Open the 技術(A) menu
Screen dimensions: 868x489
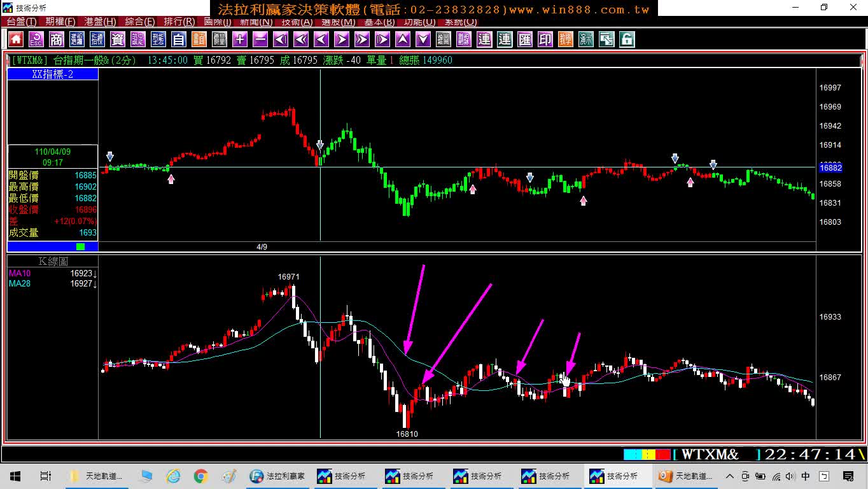coord(297,22)
